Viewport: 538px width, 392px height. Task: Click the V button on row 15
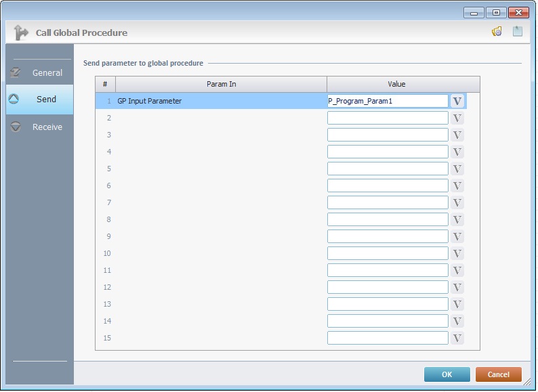pyautogui.click(x=457, y=338)
